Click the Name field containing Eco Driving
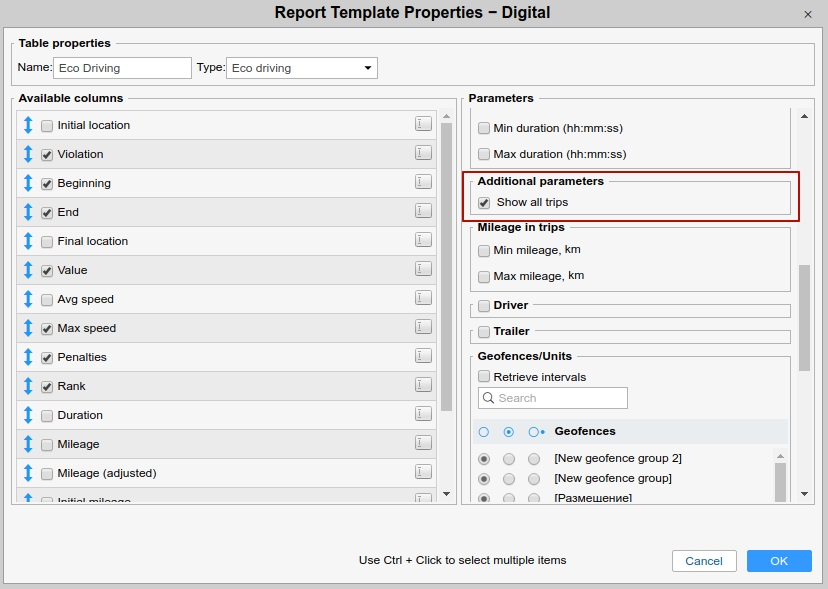The height and width of the screenshot is (589, 828). [x=121, y=68]
